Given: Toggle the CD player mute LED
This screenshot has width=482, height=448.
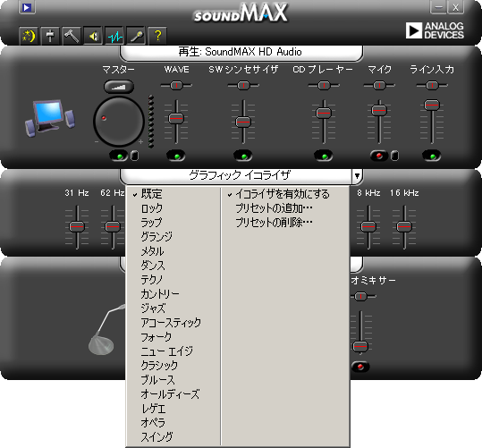Looking at the screenshot, I should 324,156.
